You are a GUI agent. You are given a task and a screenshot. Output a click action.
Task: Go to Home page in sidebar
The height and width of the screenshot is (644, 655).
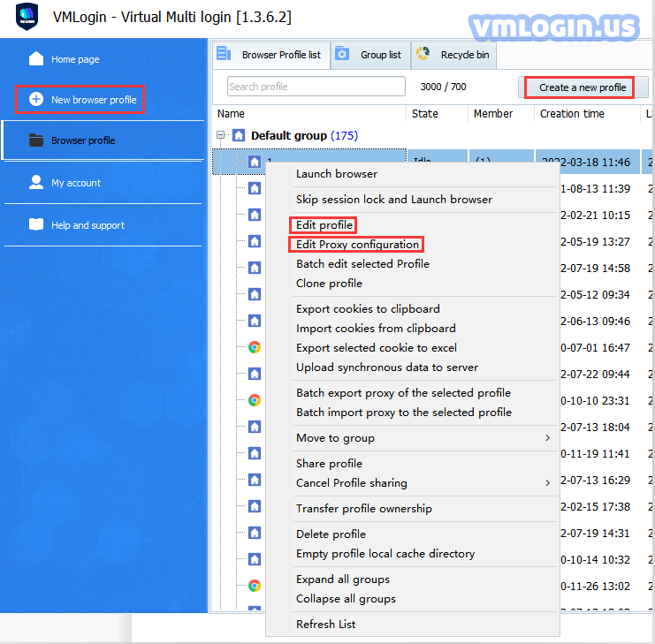tap(75, 59)
